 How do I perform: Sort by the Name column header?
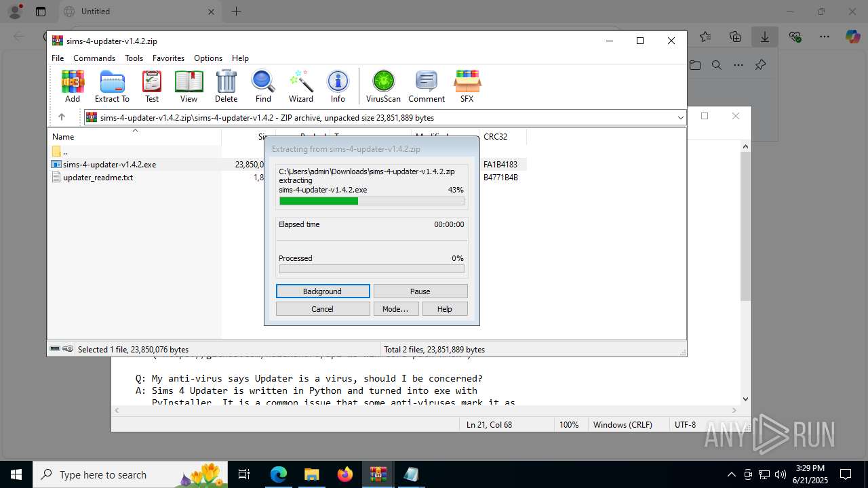pyautogui.click(x=135, y=136)
